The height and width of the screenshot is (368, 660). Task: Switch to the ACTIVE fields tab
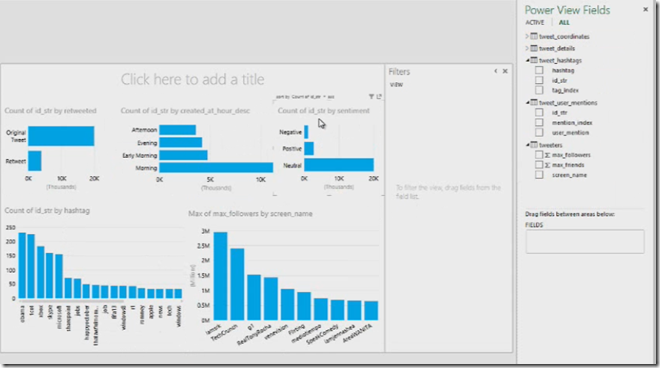click(x=535, y=22)
